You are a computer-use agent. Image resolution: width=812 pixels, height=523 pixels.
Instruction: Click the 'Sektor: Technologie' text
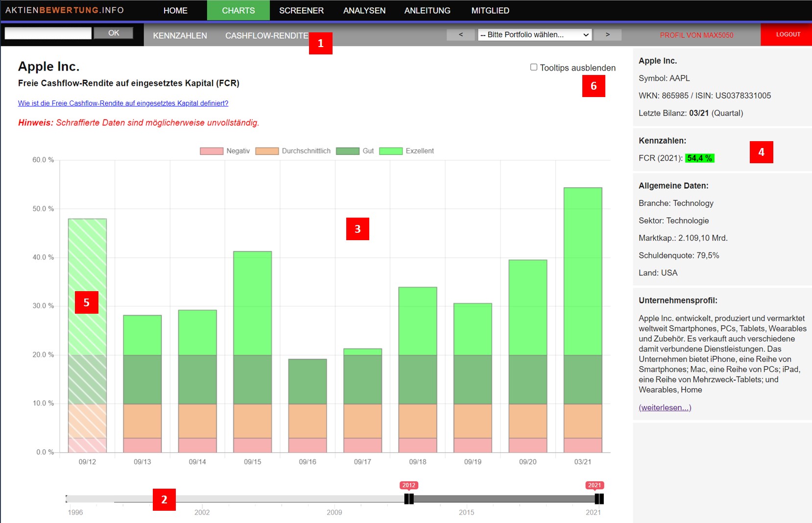point(674,221)
